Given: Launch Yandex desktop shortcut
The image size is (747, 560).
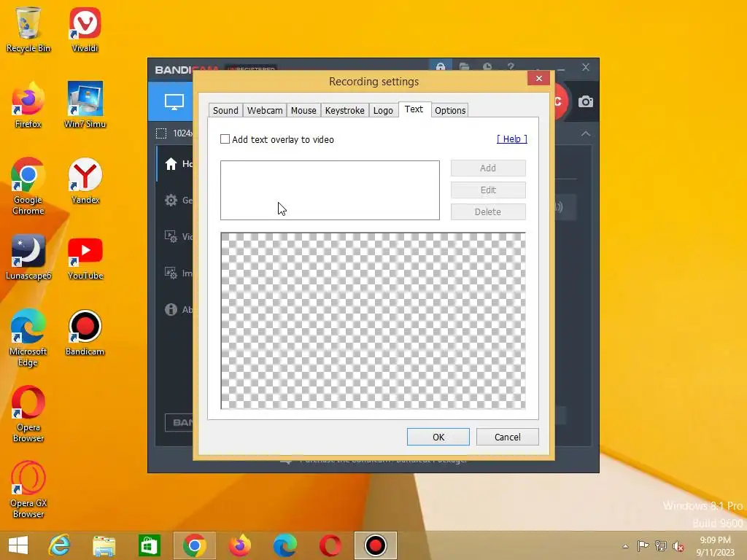Looking at the screenshot, I should (85, 181).
